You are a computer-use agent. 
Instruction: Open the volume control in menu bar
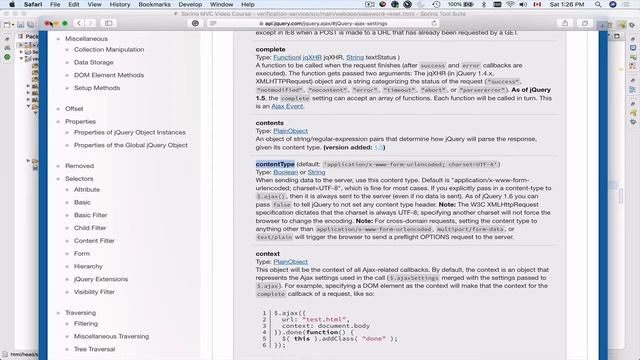(x=523, y=4)
